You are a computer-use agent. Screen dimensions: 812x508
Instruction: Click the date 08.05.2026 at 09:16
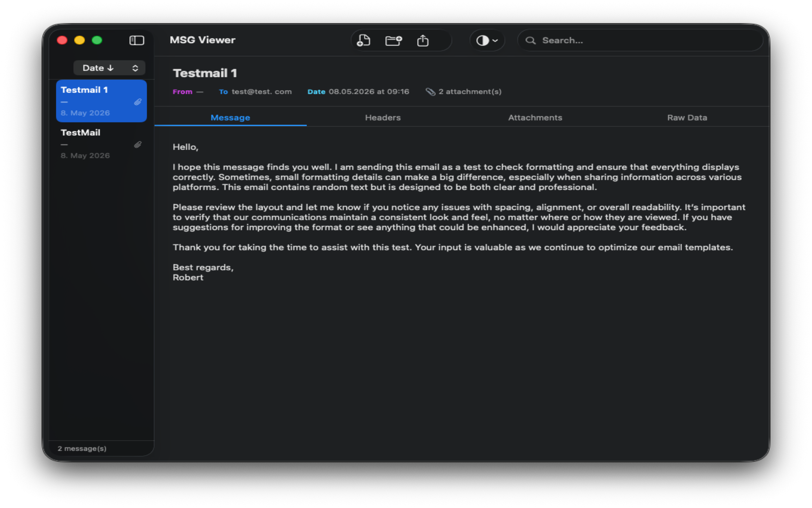click(369, 91)
